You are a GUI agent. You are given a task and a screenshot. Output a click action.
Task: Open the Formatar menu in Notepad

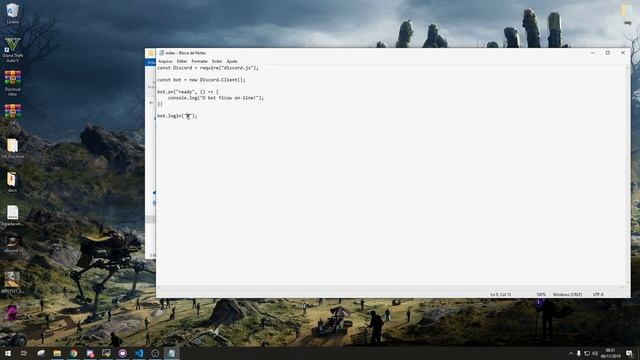[x=200, y=61]
